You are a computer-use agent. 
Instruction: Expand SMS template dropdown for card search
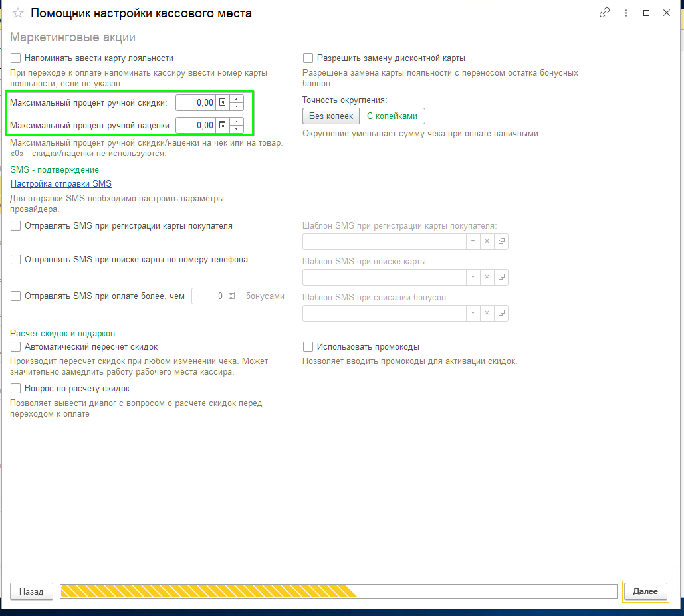point(472,277)
